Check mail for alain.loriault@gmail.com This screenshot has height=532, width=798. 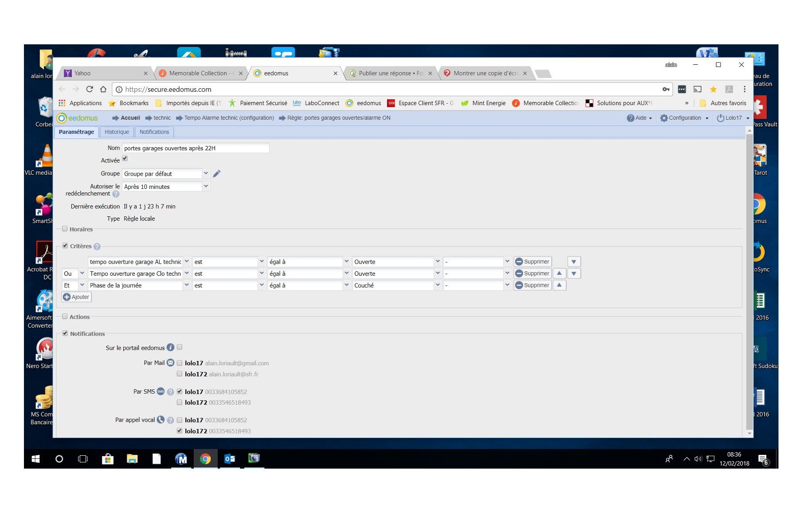[180, 363]
